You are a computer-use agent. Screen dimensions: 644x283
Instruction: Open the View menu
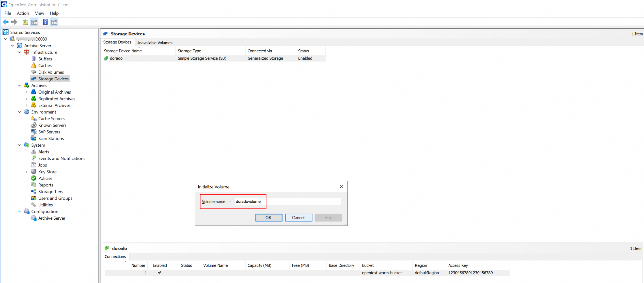pos(40,13)
